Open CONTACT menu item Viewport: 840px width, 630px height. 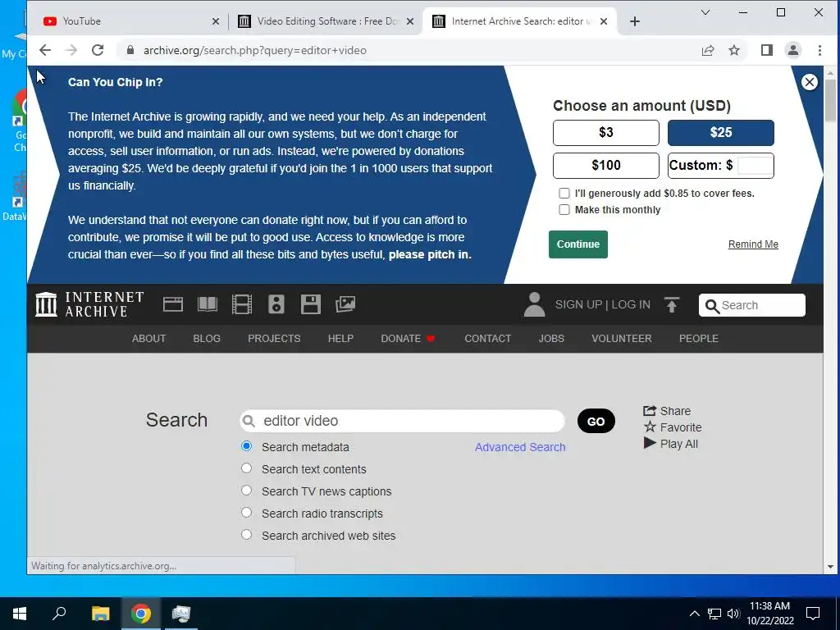[x=487, y=339]
